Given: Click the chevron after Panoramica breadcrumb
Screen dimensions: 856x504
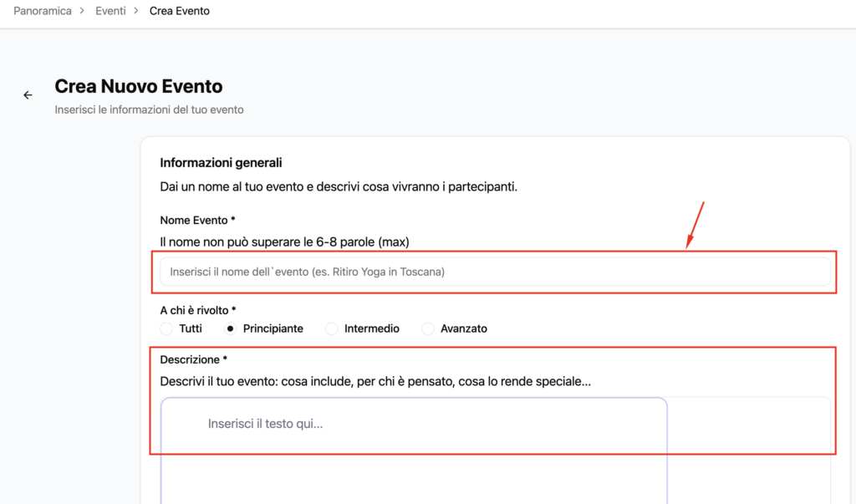Looking at the screenshot, I should tap(82, 12).
